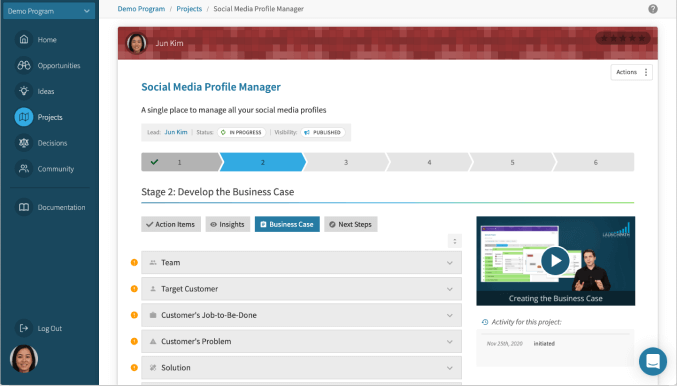Open the Next Steps tab
This screenshot has width=677, height=386.
click(x=351, y=224)
